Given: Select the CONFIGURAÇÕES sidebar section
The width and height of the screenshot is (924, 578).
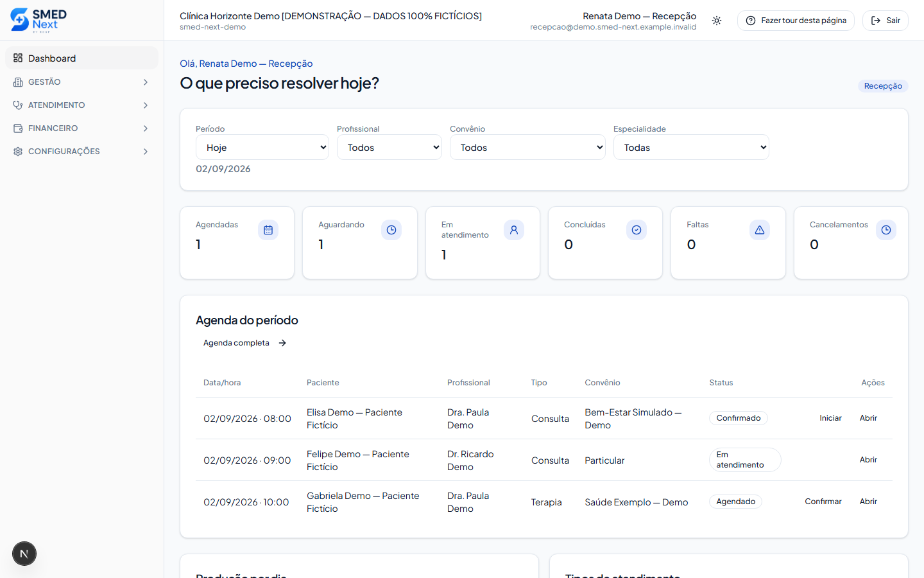Looking at the screenshot, I should [x=81, y=152].
